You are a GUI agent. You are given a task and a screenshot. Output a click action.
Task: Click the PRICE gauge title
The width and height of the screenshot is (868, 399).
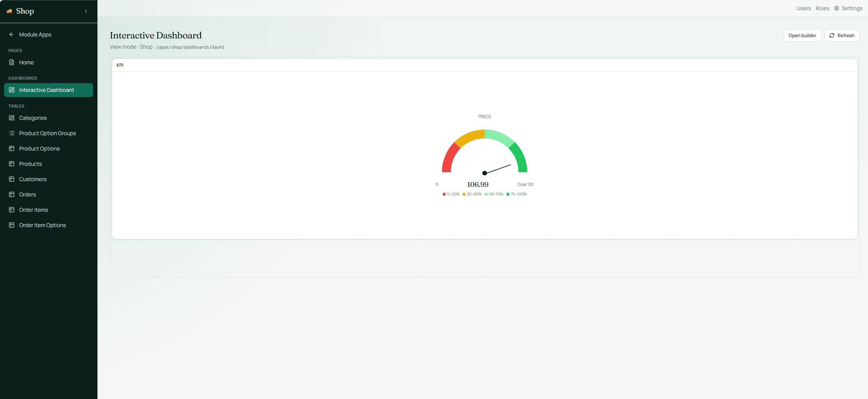tap(484, 116)
